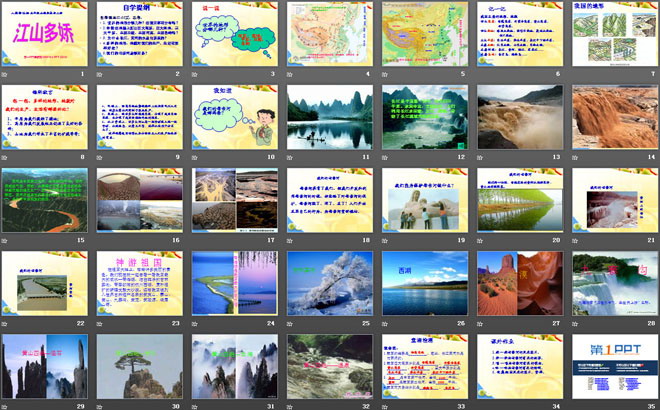Click the animation star under slide 4

coord(290,75)
